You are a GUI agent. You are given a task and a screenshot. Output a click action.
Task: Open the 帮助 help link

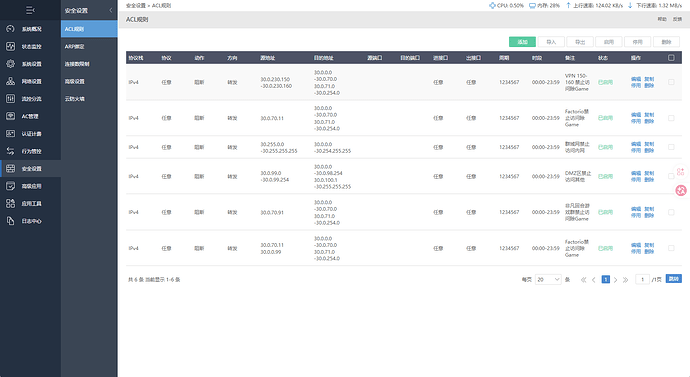662,19
